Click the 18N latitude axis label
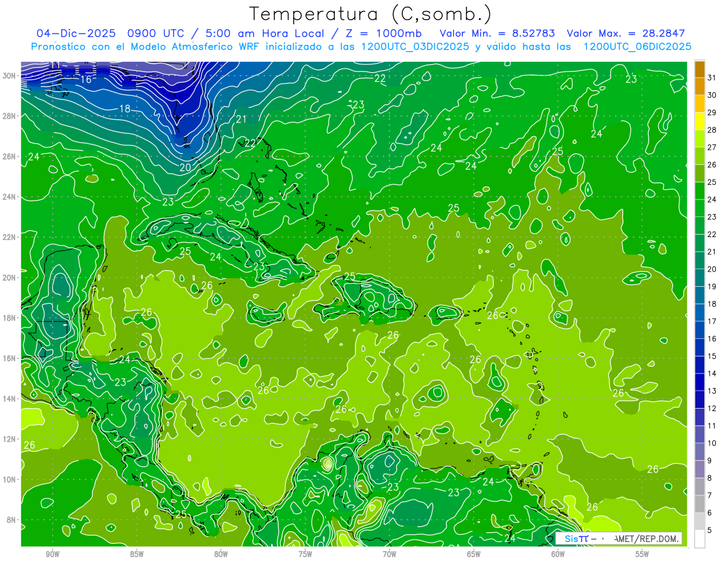728x562 pixels. tap(9, 318)
